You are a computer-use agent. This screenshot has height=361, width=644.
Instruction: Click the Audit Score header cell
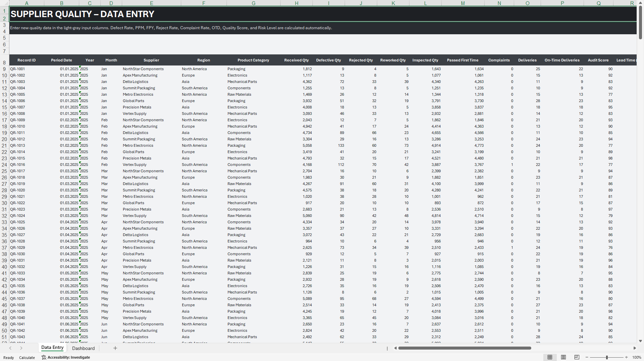tap(598, 60)
